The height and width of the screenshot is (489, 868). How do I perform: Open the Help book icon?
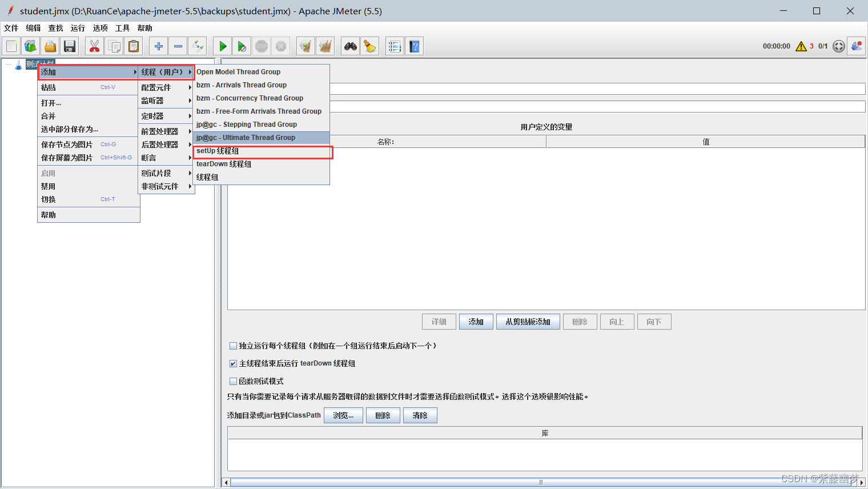click(415, 46)
